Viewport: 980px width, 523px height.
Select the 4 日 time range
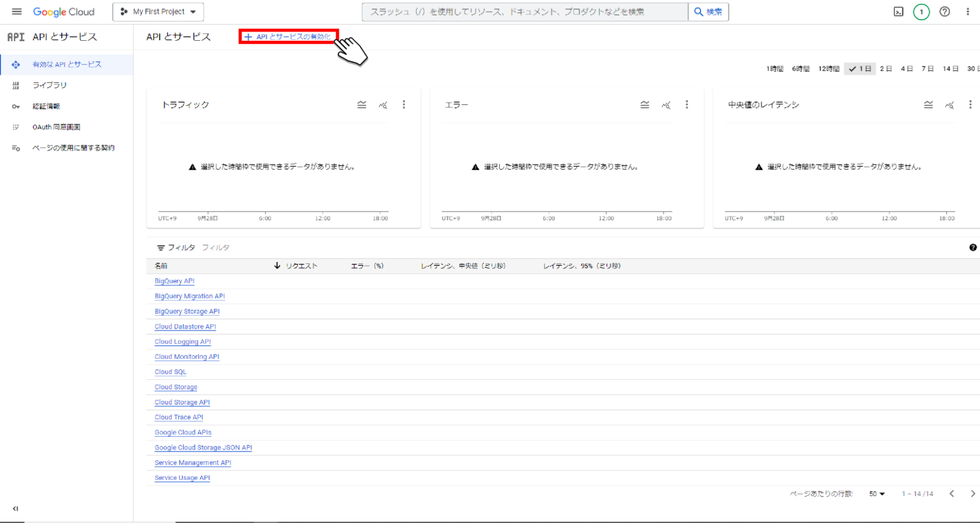point(906,69)
